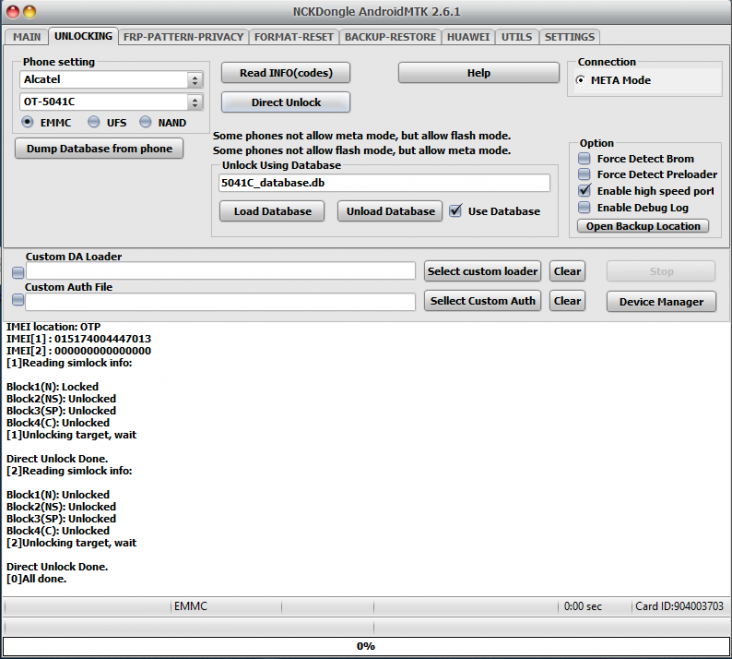Choose the NAND storage option
Screen dimensions: 732x659
[x=145, y=122]
